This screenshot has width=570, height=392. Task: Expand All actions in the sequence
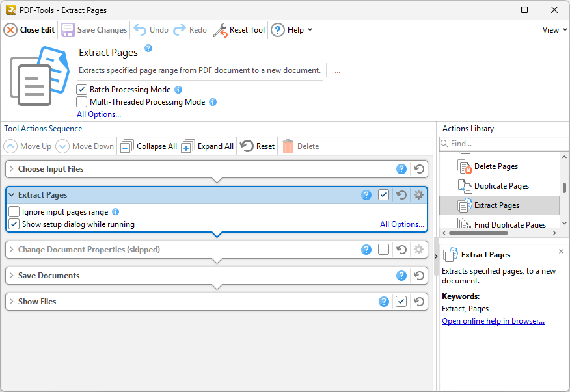coord(207,146)
